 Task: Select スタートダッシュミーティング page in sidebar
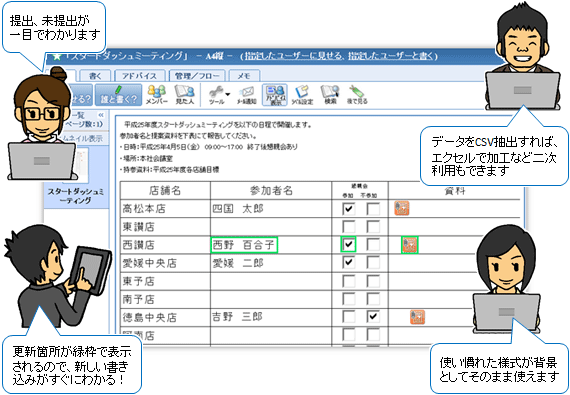(x=76, y=176)
